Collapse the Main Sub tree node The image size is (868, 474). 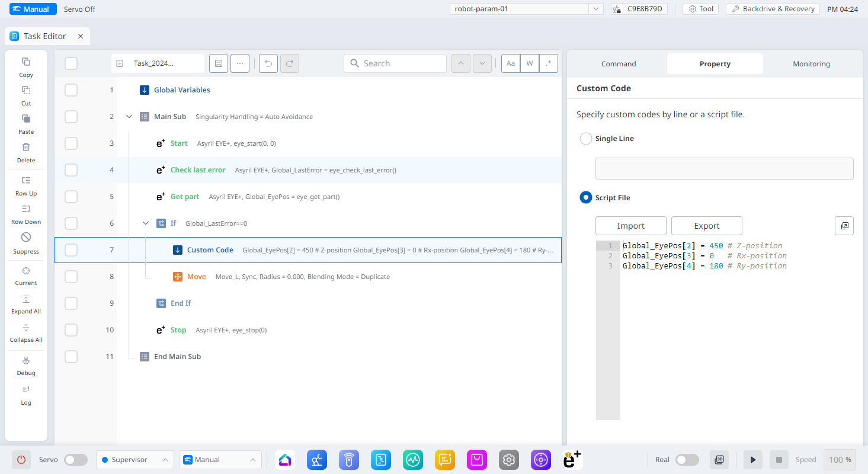pos(129,117)
